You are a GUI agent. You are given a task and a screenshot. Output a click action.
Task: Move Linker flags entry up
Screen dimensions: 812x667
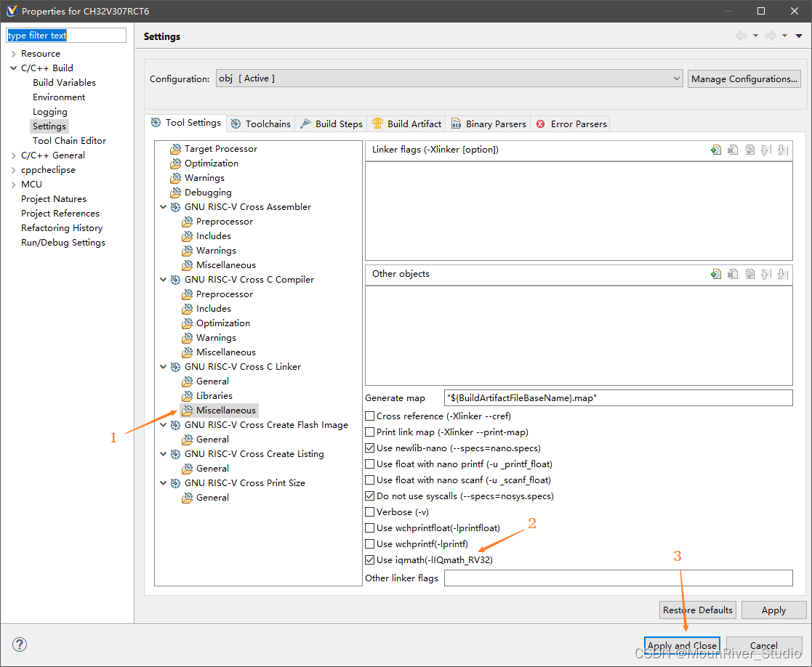click(766, 150)
